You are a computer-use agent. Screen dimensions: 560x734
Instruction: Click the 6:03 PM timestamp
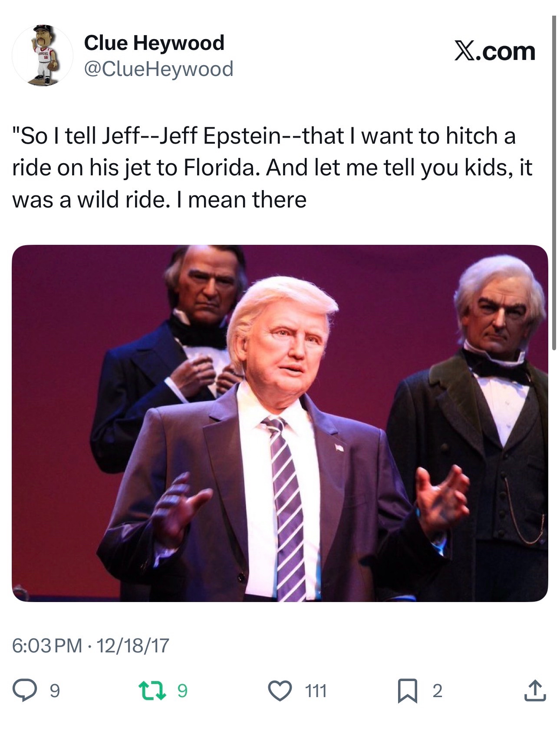tap(47, 645)
